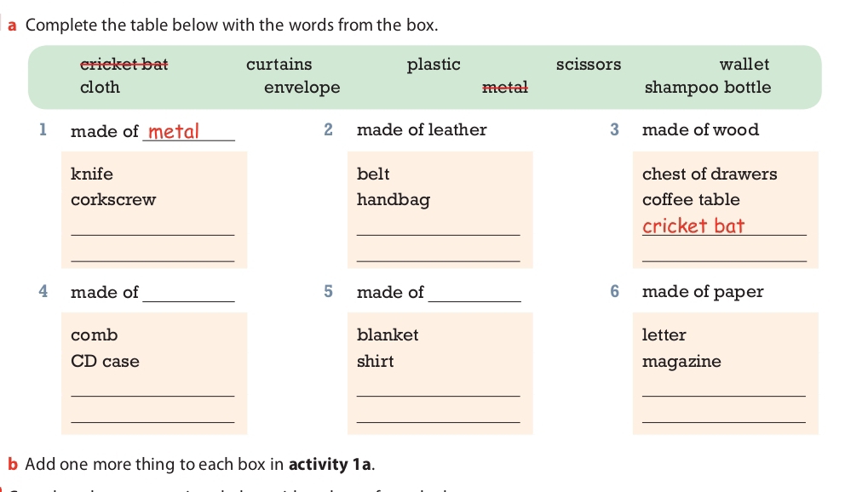Screen dimensions: 868x492
Task: Click the first blank line under 'magazine'
Action: (x=723, y=389)
